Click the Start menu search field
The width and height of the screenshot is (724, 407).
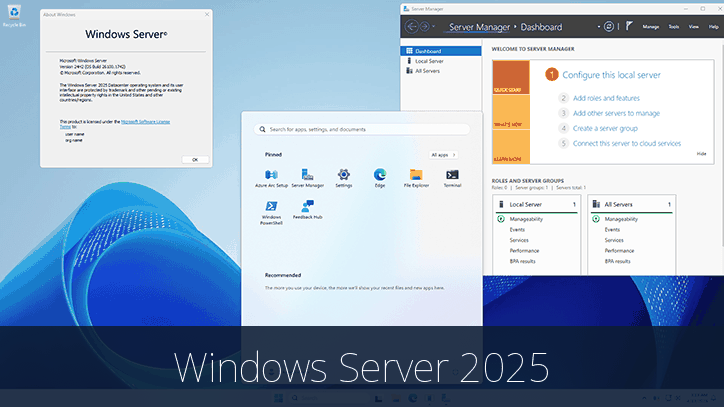[362, 129]
